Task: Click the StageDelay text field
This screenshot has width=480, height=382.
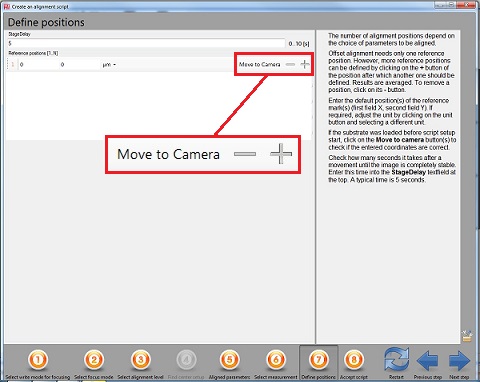Action: coord(146,43)
